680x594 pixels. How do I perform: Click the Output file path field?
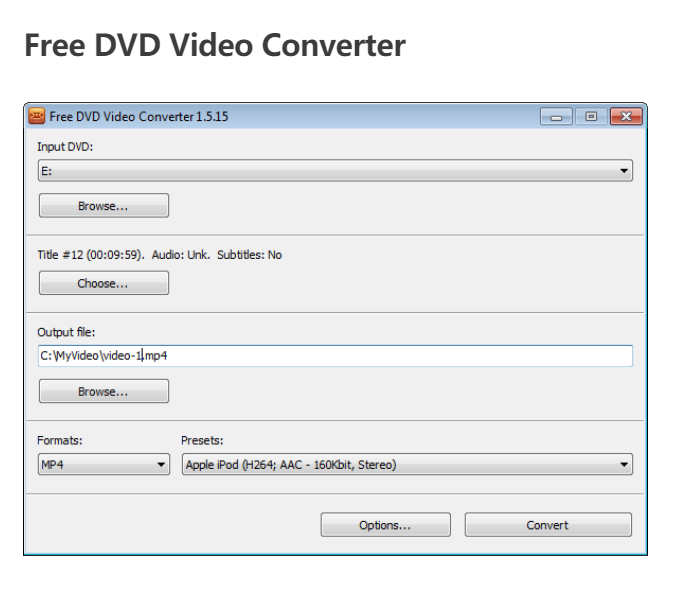tap(335, 356)
